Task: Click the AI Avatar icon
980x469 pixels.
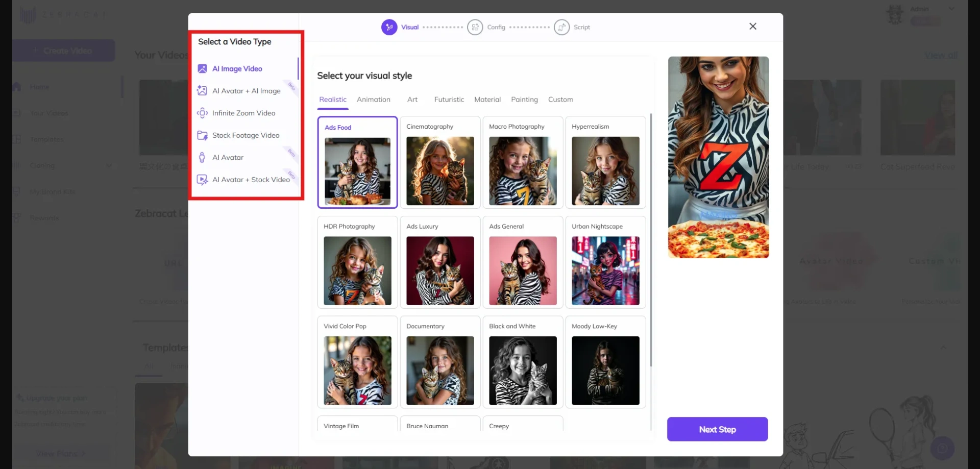Action: [x=202, y=157]
